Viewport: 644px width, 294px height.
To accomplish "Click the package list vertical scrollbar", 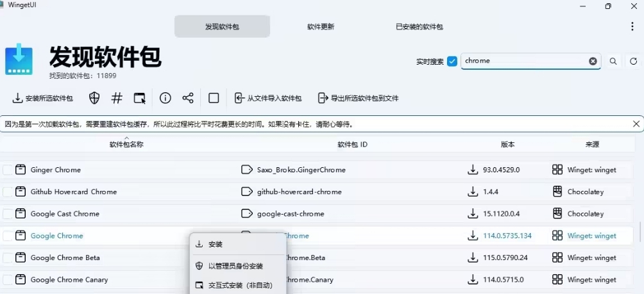I will (640, 232).
